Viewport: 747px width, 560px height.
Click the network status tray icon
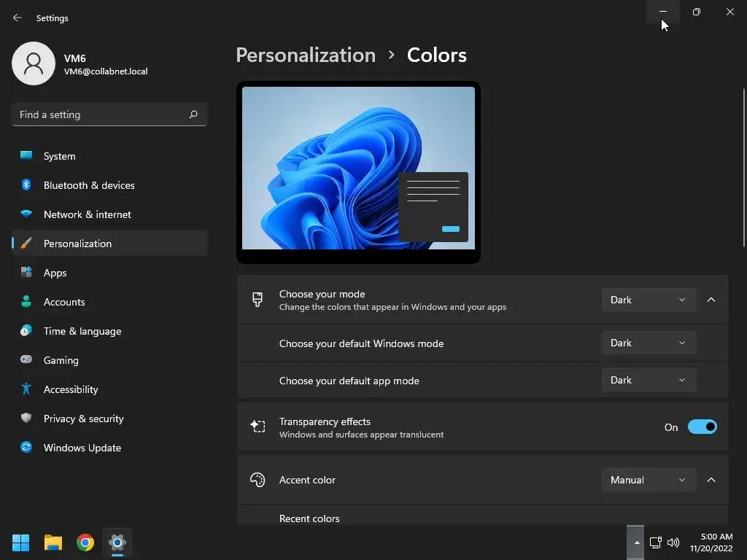pyautogui.click(x=656, y=542)
